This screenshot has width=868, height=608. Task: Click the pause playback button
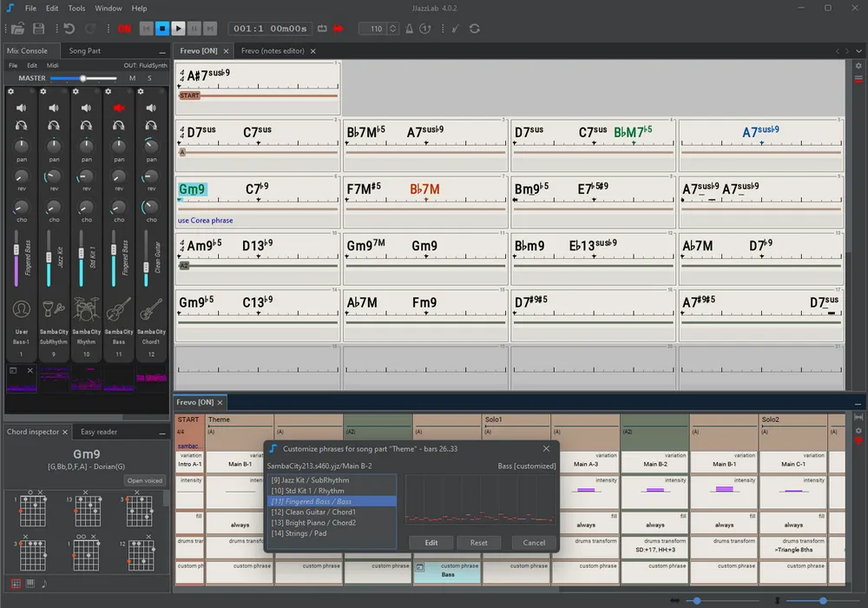pyautogui.click(x=194, y=29)
